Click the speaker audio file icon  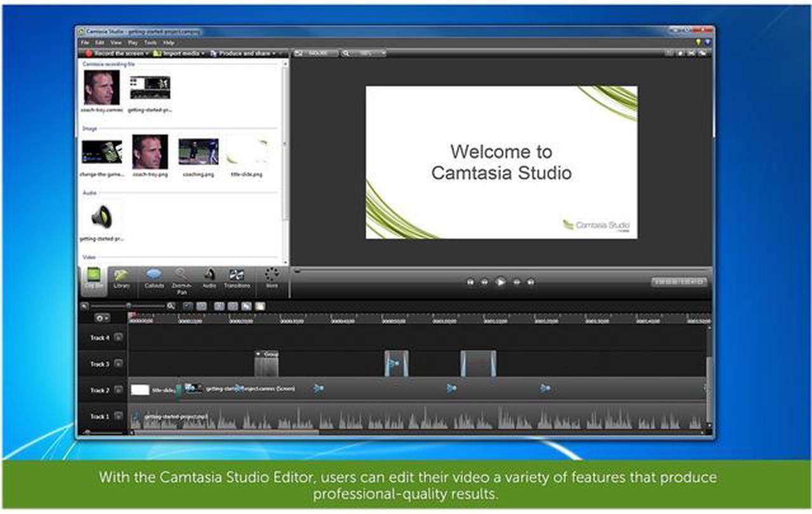(x=101, y=217)
